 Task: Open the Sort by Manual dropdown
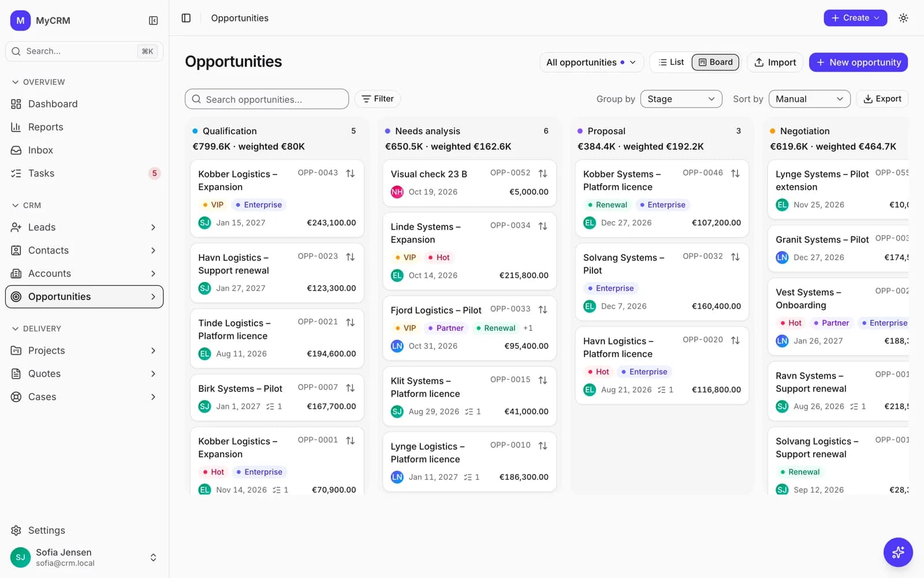point(810,99)
